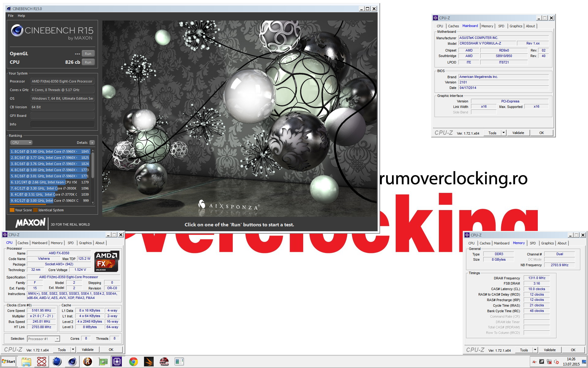Open SPD tab in CPU-Z Mainboard window
The height and width of the screenshot is (368, 588).
pyautogui.click(x=501, y=26)
